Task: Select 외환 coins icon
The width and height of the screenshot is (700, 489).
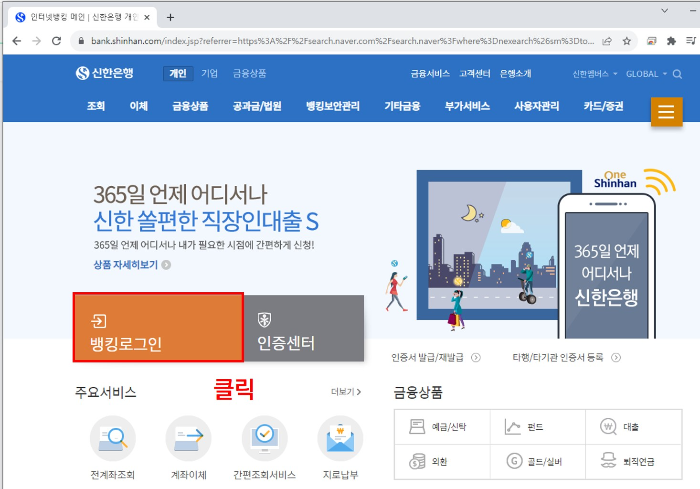Action: 417,461
